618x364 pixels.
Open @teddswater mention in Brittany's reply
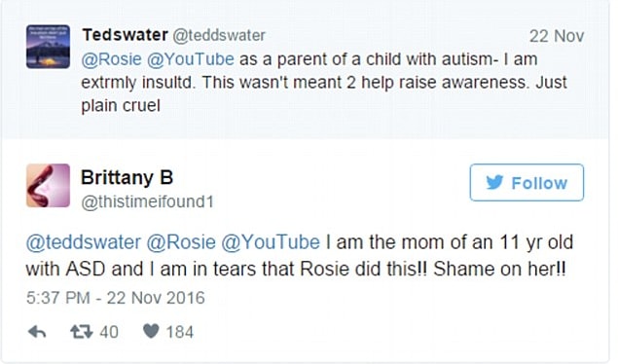coord(83,242)
